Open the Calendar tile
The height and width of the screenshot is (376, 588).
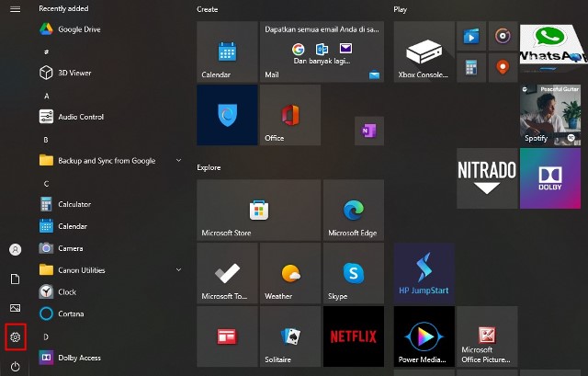coord(227,51)
